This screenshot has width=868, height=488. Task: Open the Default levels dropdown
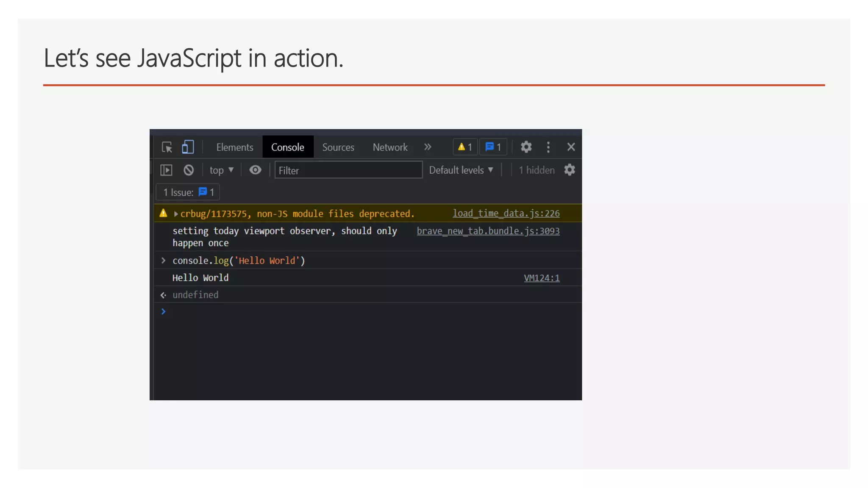coord(461,170)
